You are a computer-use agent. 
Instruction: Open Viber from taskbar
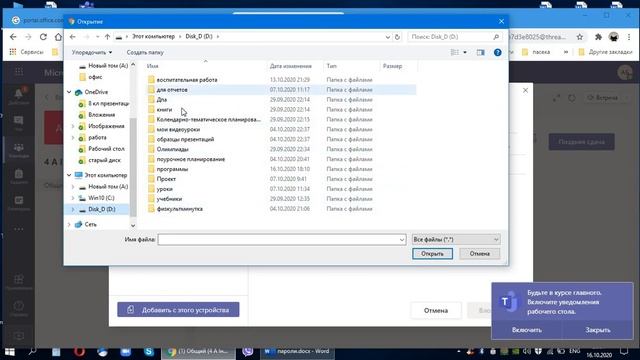pos(247,351)
